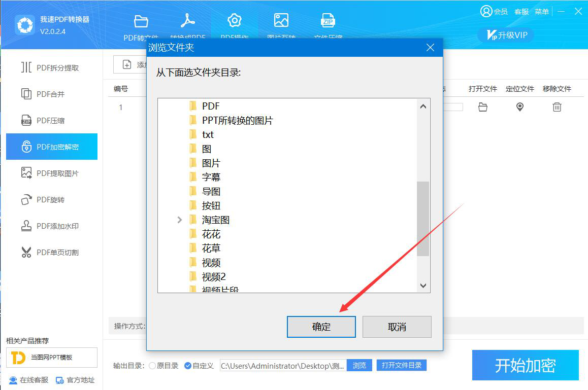Click the add-file icon in the toolbar
The width and height of the screenshot is (588, 390).
pos(127,65)
